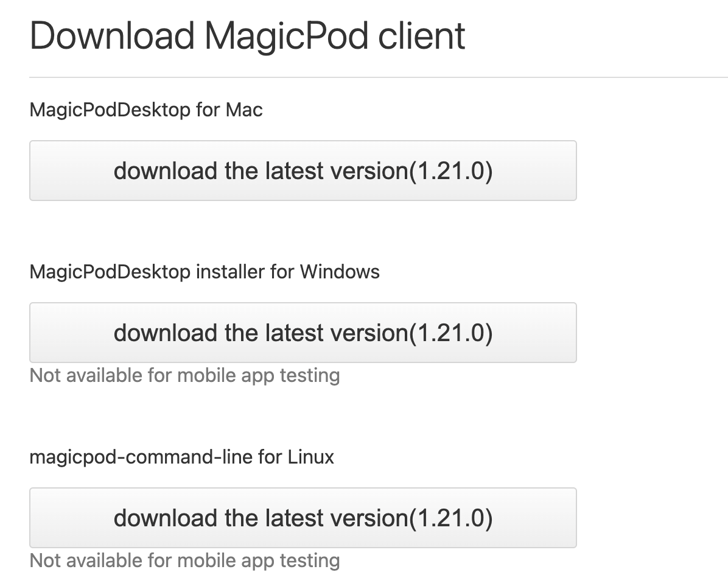Click the Download MagicPod client heading
The image size is (728, 586).
click(247, 36)
